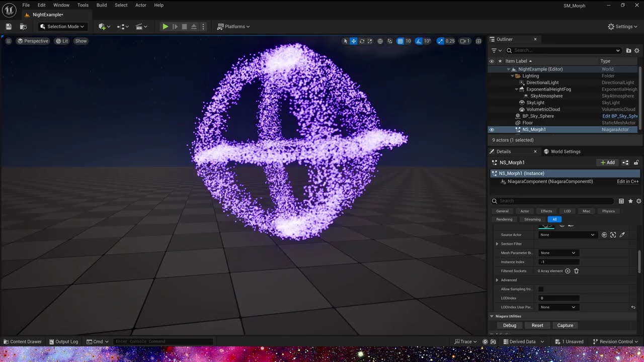Open the play options three-dot menu
The width and height of the screenshot is (644, 362).
click(x=203, y=27)
